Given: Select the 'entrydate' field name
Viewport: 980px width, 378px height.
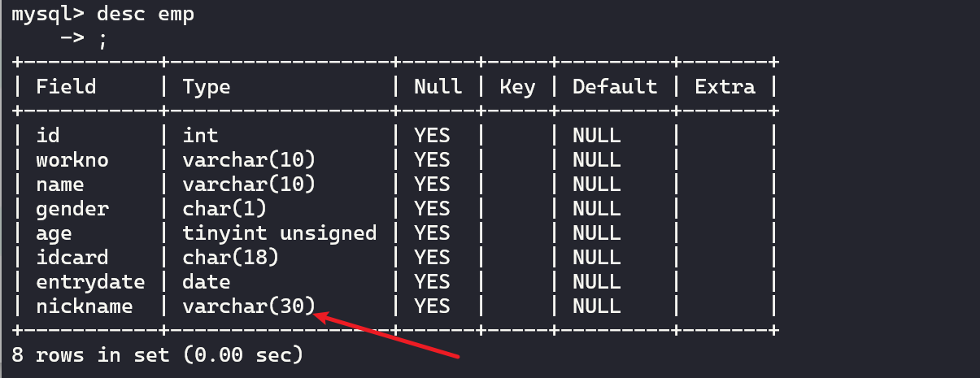Looking at the screenshot, I should click(x=90, y=282).
